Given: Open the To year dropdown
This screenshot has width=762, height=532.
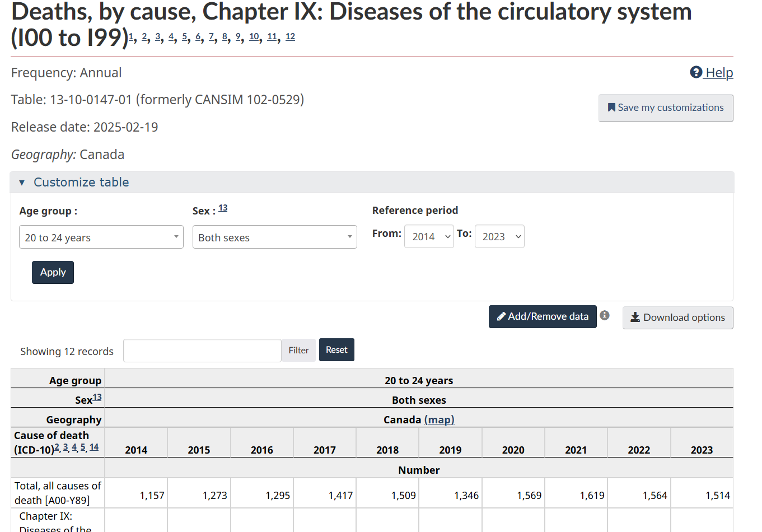Looking at the screenshot, I should coord(499,236).
